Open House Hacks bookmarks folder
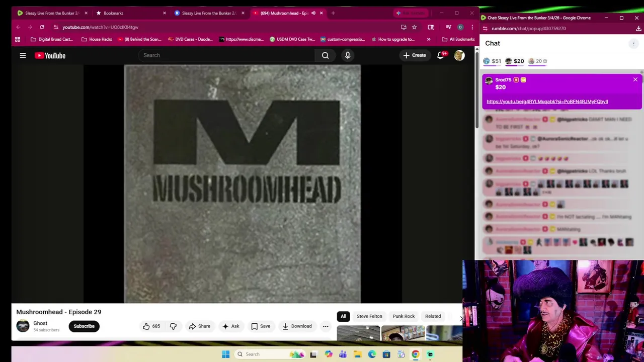Image resolution: width=644 pixels, height=362 pixels. tap(97, 39)
